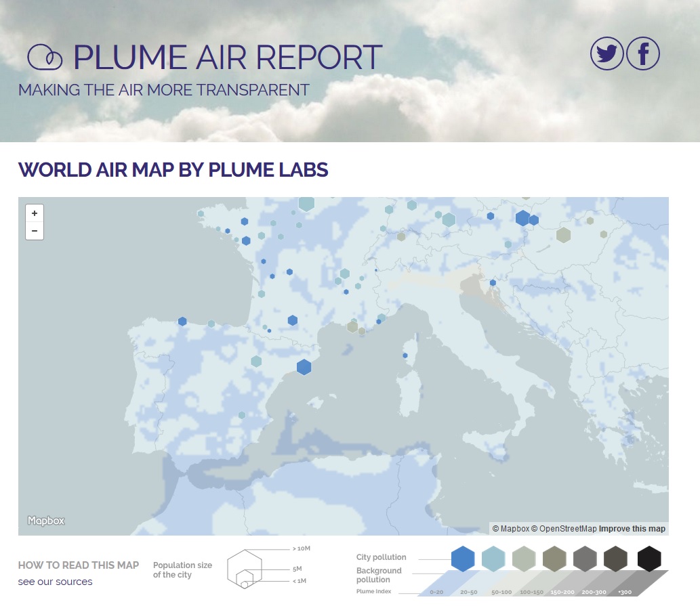The height and width of the screenshot is (606, 700).
Task: Select the pale grey-green 50-100 legend hexagon
Action: pyautogui.click(x=524, y=559)
